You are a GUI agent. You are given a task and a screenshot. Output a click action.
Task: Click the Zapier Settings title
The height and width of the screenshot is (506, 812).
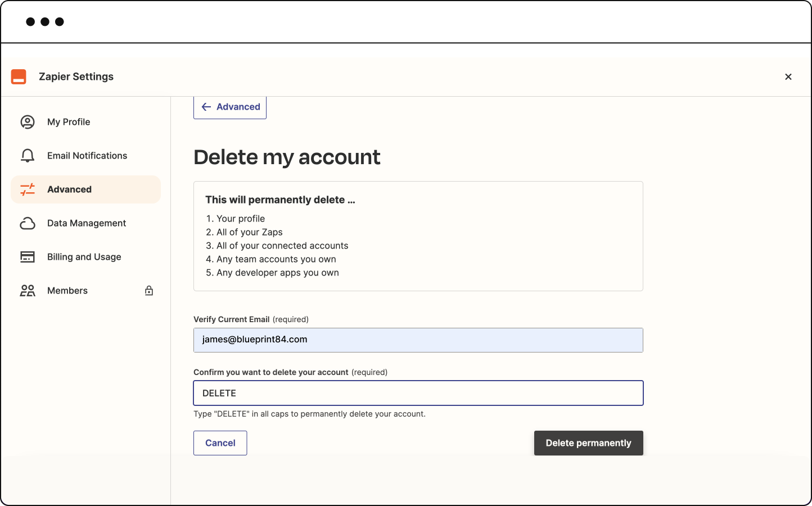coord(76,76)
